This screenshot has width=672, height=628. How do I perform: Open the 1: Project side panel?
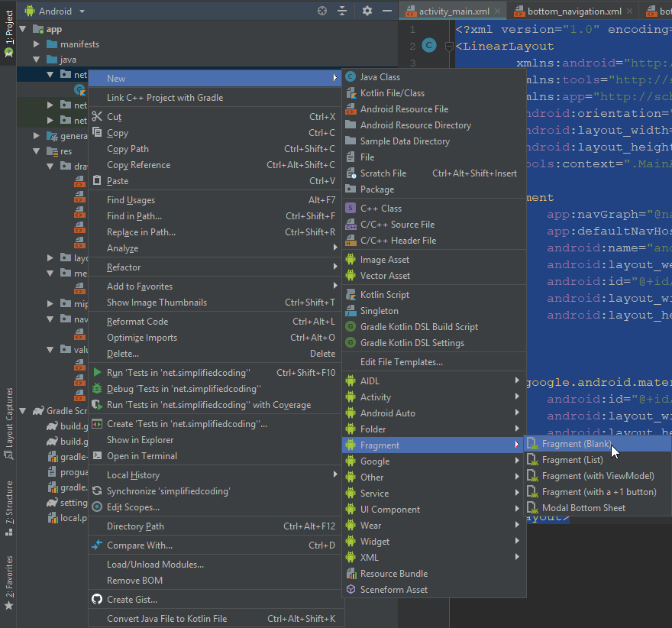click(x=8, y=34)
